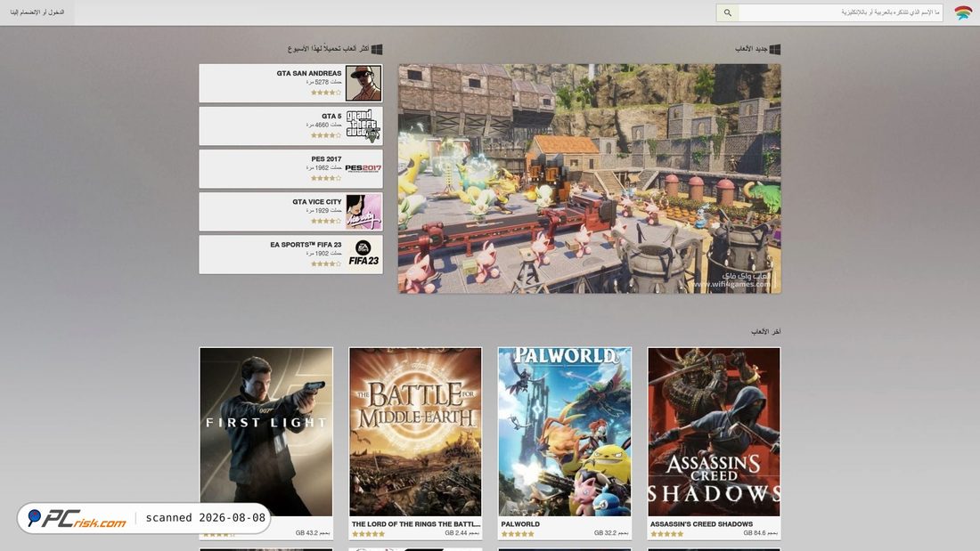Click the 1962 downloads count text
Viewport: 980px width, 551px height.
coord(323,168)
